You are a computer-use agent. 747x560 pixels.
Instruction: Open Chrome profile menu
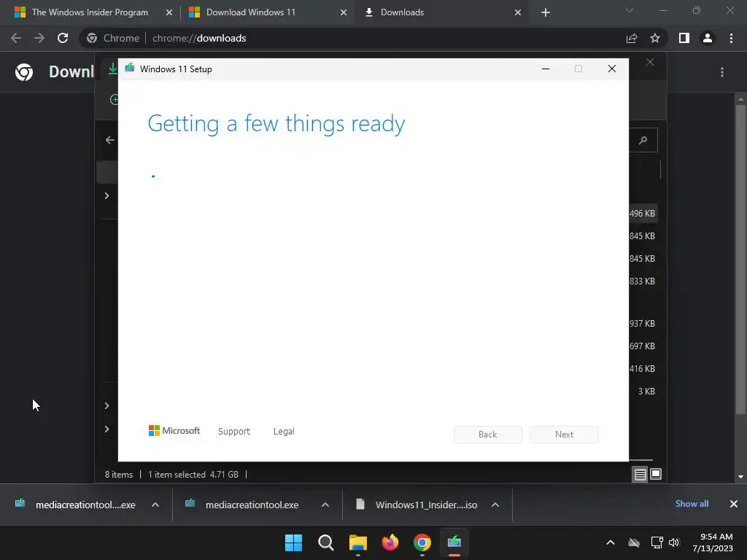[708, 38]
